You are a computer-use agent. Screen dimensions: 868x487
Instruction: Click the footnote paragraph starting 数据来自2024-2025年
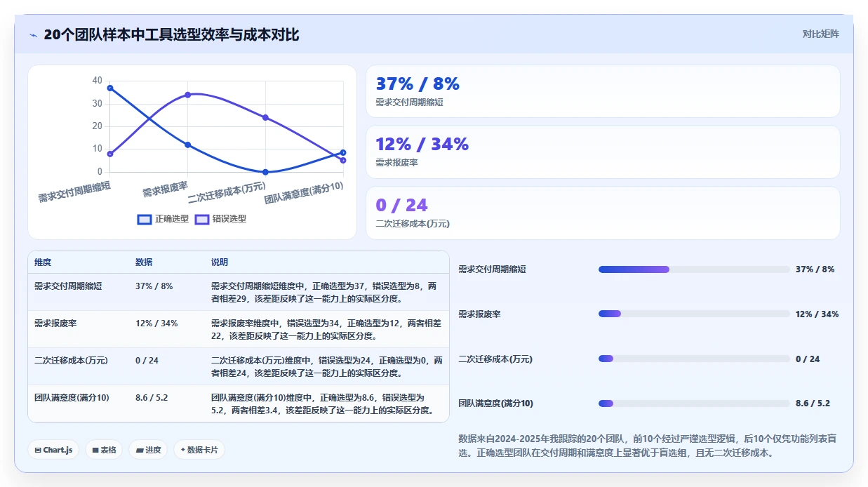(646, 446)
